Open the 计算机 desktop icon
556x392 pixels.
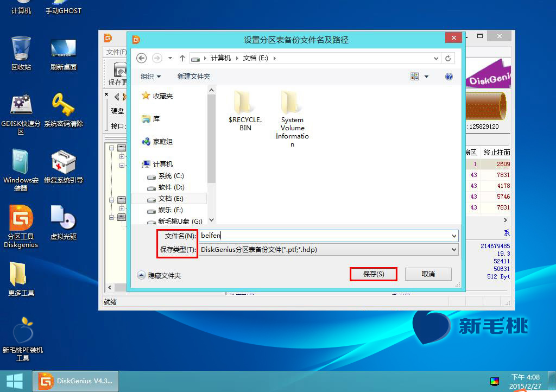21,8
